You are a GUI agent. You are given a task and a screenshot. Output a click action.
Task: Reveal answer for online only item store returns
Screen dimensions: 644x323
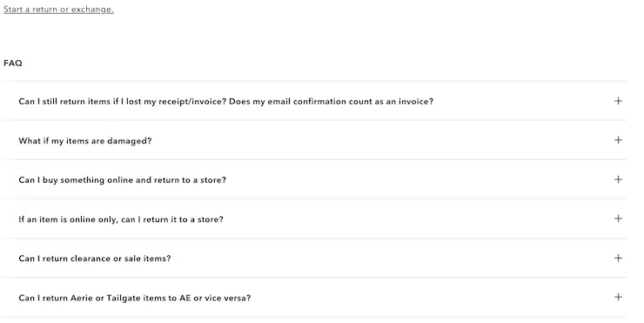coord(315,219)
